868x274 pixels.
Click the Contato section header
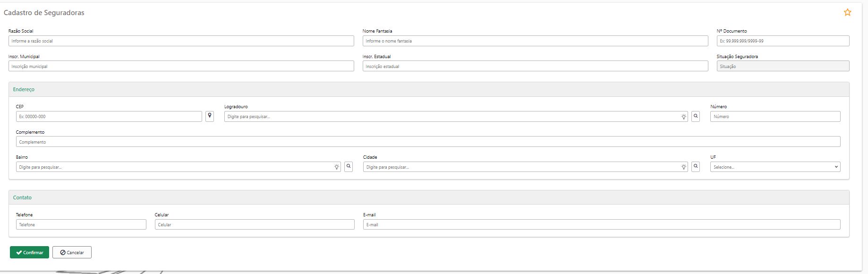pyautogui.click(x=429, y=197)
